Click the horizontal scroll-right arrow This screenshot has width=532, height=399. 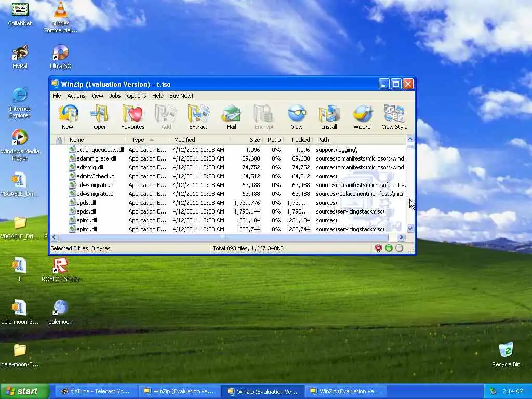click(x=402, y=237)
